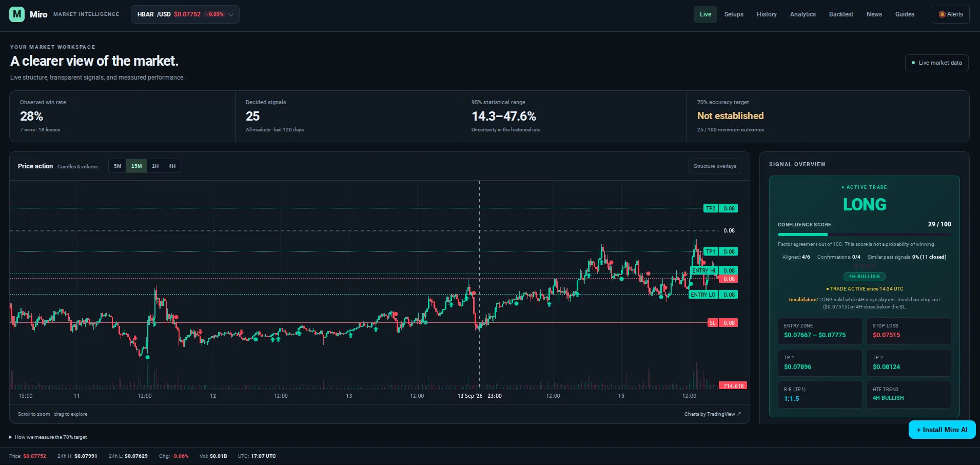
Task: Open the News tab
Action: 874,14
